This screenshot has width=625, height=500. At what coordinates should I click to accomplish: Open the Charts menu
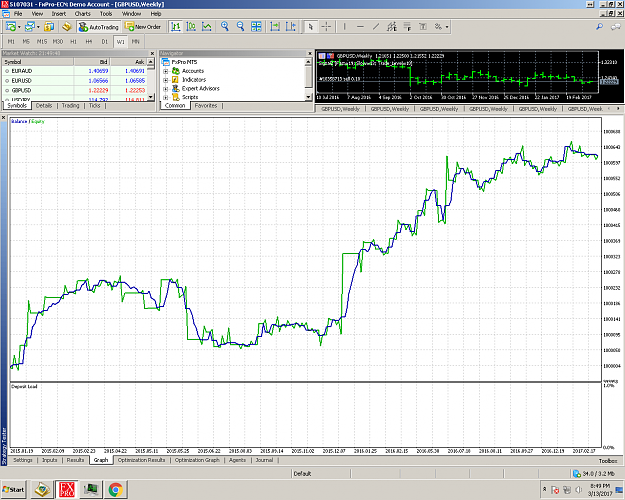coord(83,14)
